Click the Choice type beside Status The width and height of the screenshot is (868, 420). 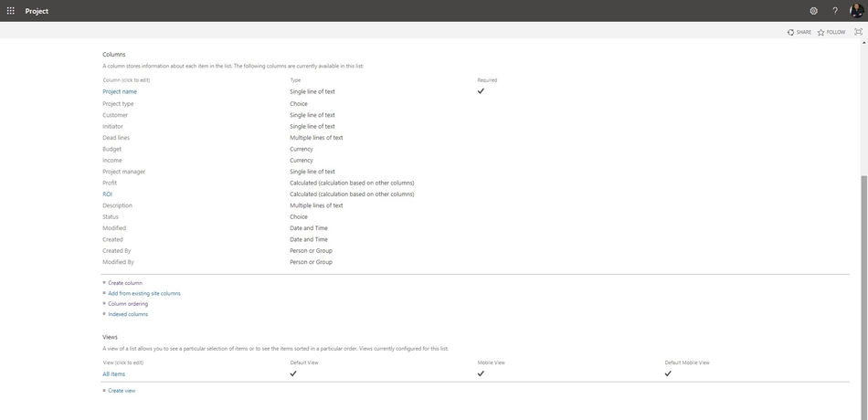(299, 217)
